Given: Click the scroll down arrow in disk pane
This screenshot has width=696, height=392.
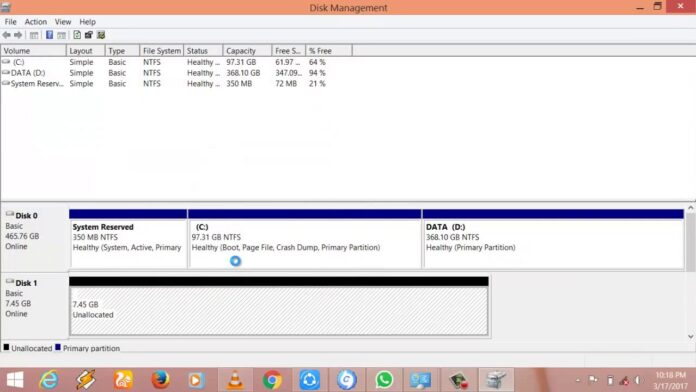Looking at the screenshot, I should [691, 337].
